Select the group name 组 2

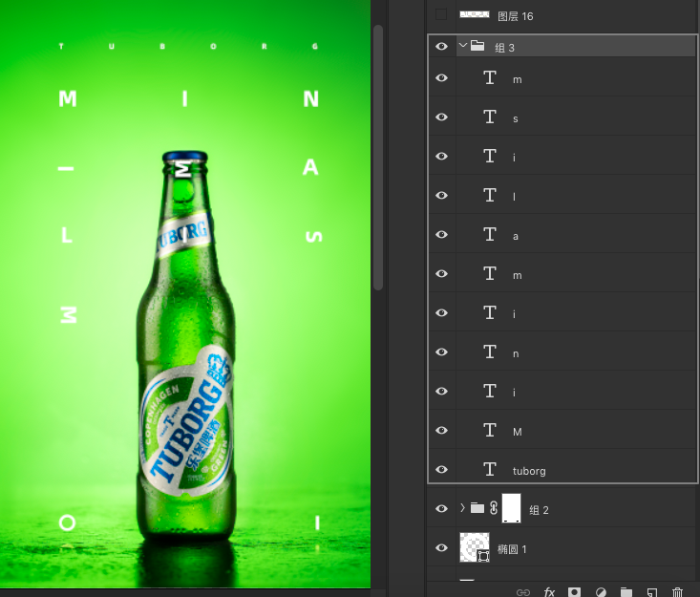(x=539, y=510)
